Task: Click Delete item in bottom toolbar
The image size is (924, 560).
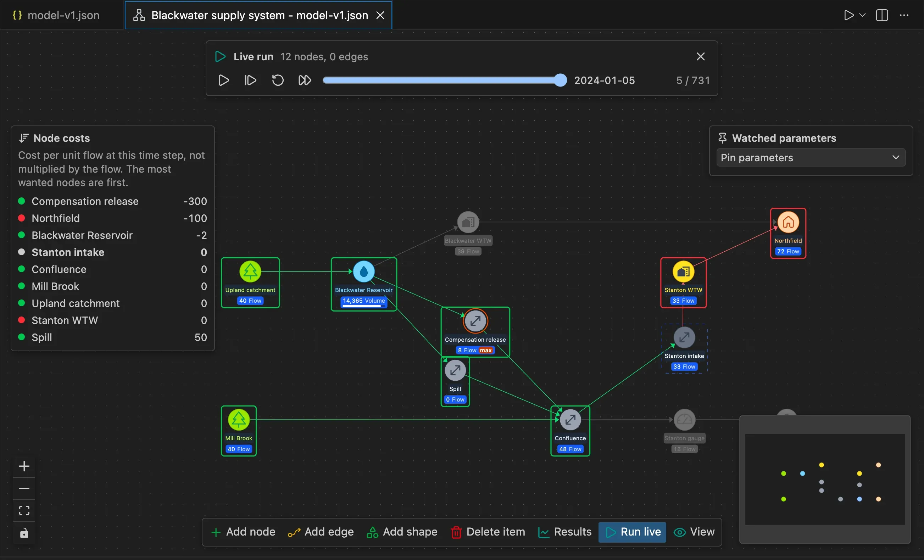Action: click(x=488, y=532)
